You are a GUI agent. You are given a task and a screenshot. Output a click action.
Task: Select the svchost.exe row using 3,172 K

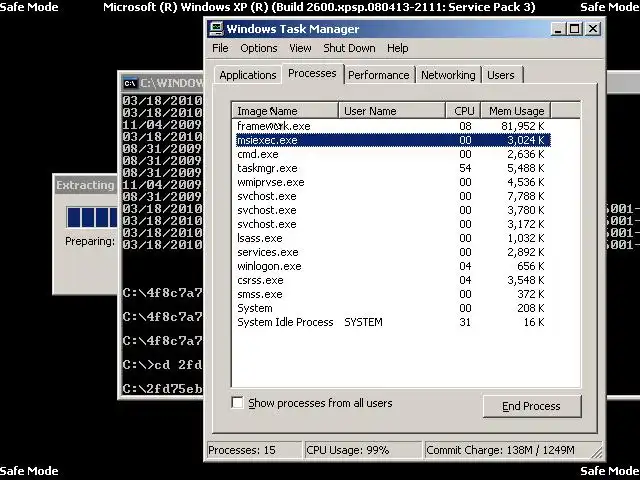[393, 224]
